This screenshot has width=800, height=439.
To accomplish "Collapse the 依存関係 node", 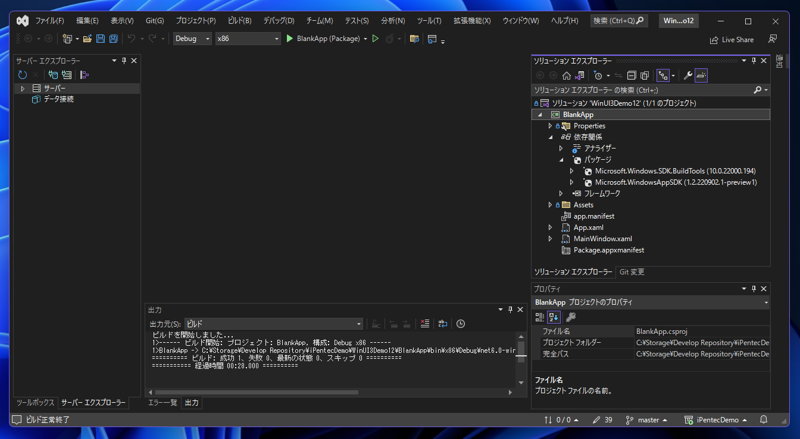I will 551,137.
